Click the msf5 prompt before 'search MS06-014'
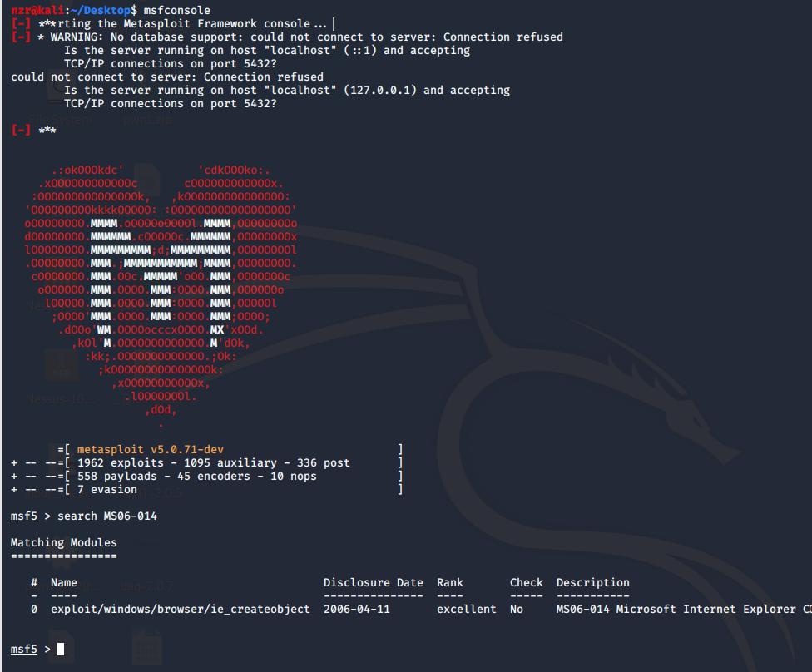 [x=24, y=516]
